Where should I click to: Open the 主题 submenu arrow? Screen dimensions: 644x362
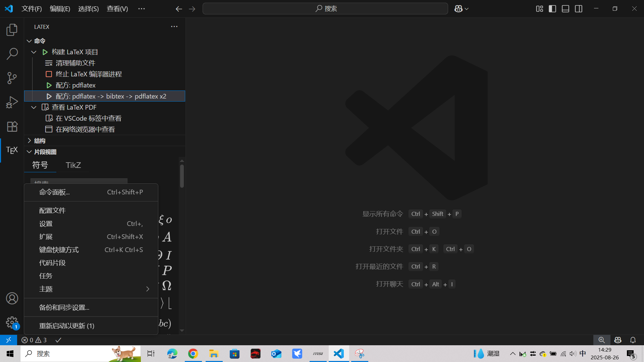click(x=148, y=289)
